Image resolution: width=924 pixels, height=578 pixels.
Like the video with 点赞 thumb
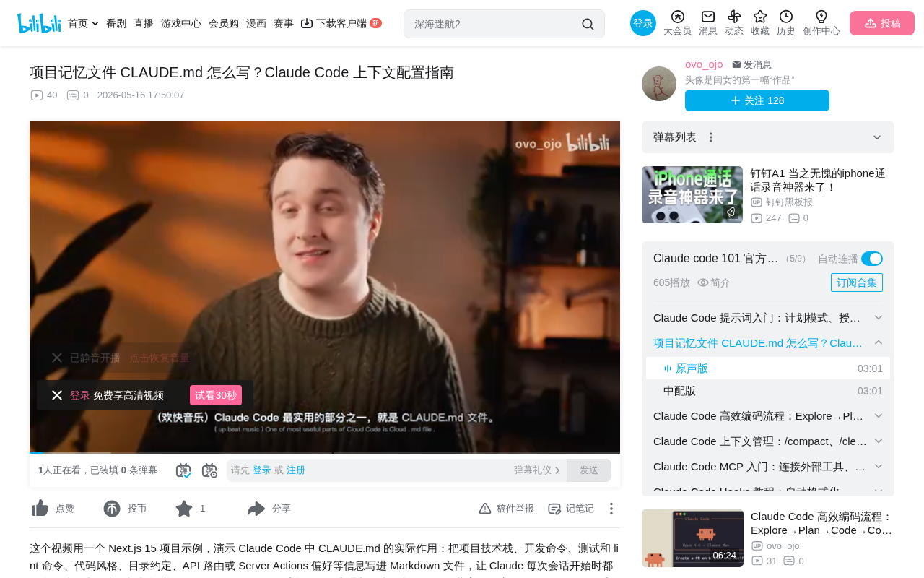click(40, 509)
